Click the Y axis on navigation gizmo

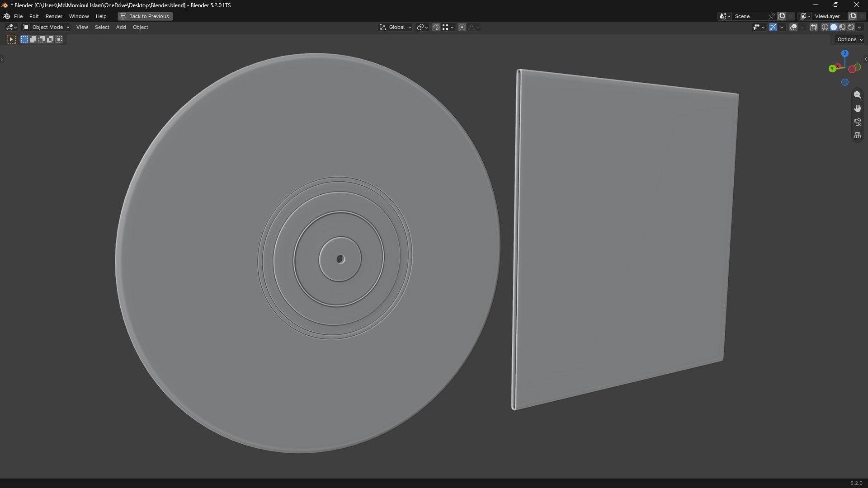click(x=832, y=69)
